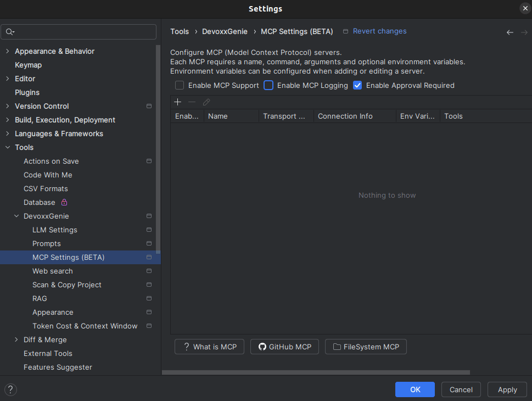Click the horizontal scrollbar at bottom
The height and width of the screenshot is (401, 532).
tap(316, 372)
